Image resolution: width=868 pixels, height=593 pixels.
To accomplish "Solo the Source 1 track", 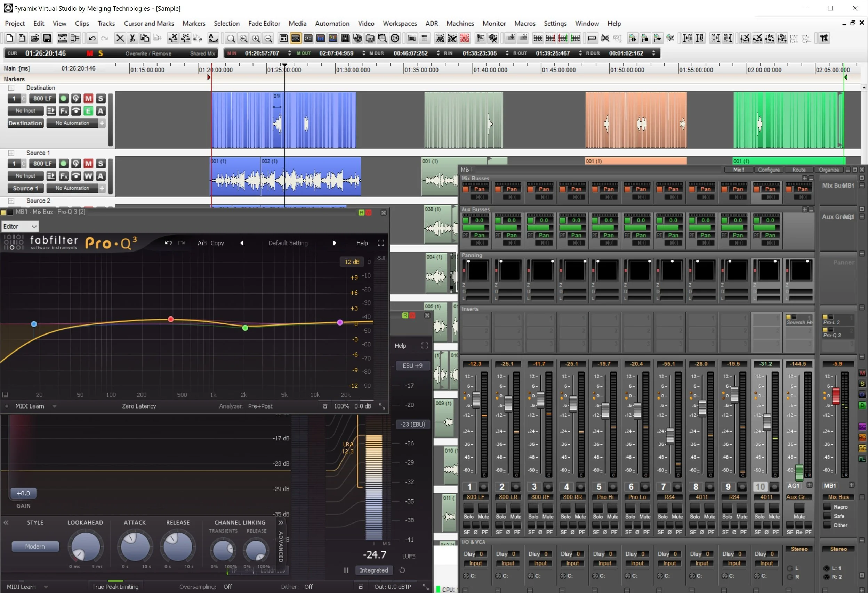I will [101, 164].
